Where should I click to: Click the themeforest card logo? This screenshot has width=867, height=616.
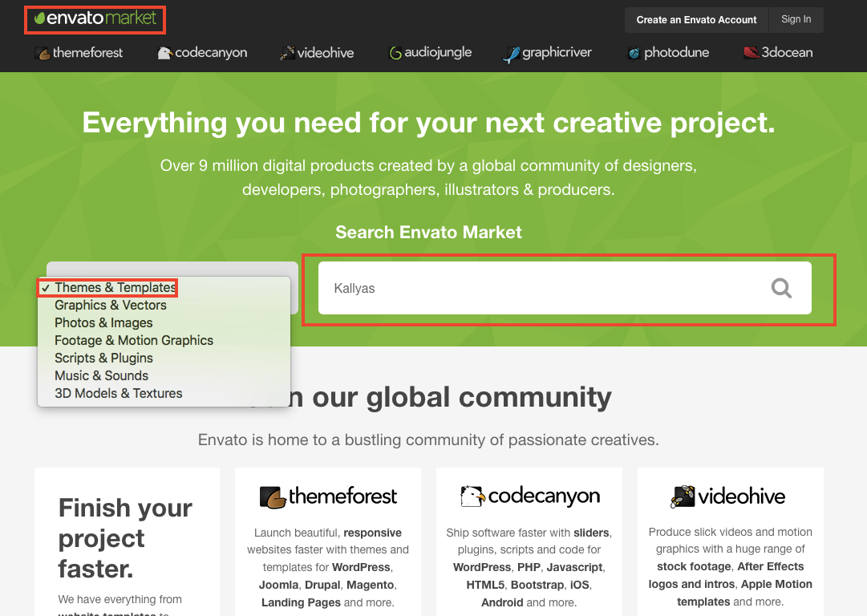tap(328, 496)
